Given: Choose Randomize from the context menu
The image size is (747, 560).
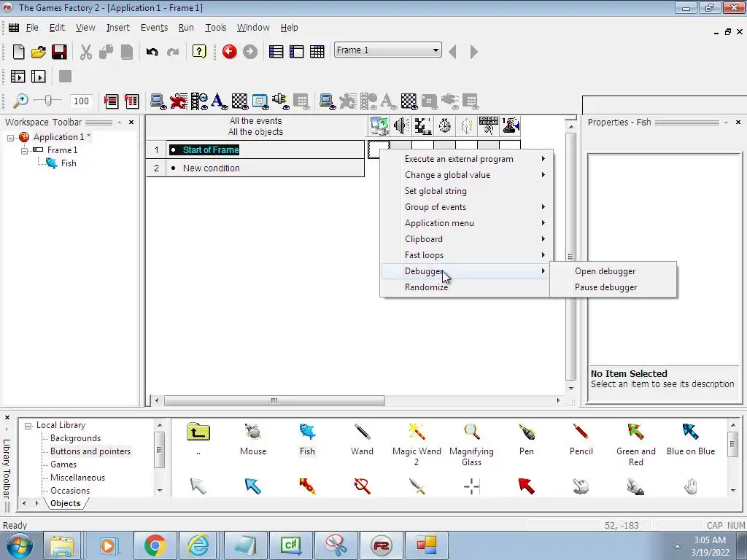Looking at the screenshot, I should [467, 287].
